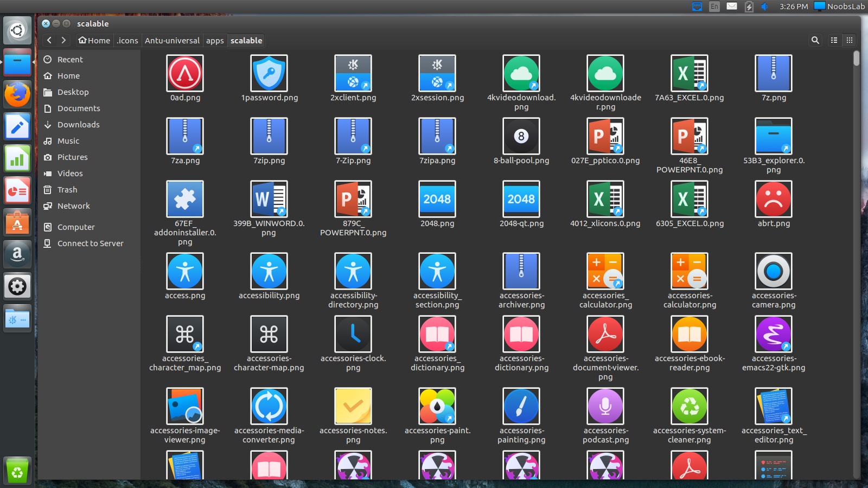Switch to list view
The height and width of the screenshot is (488, 868).
point(834,40)
